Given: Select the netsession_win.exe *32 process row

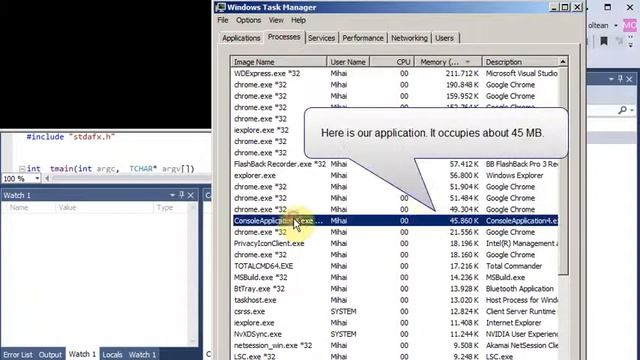Looking at the screenshot, I should click(x=395, y=345).
